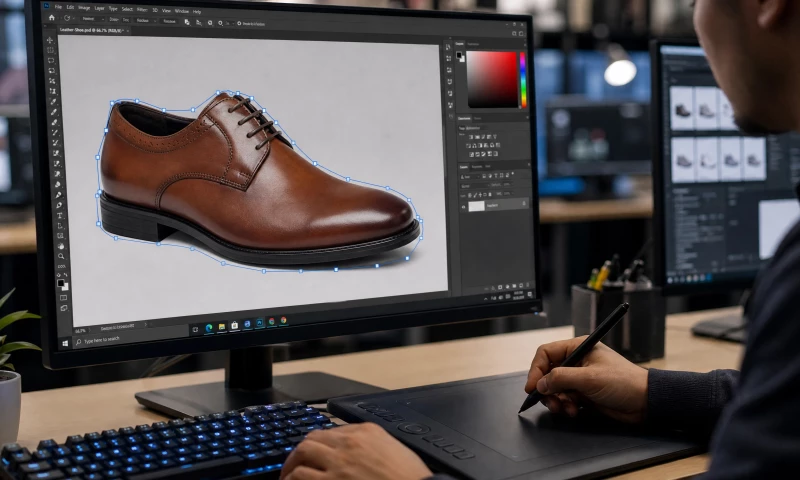Hide the layer using its eye icon

tap(463, 207)
